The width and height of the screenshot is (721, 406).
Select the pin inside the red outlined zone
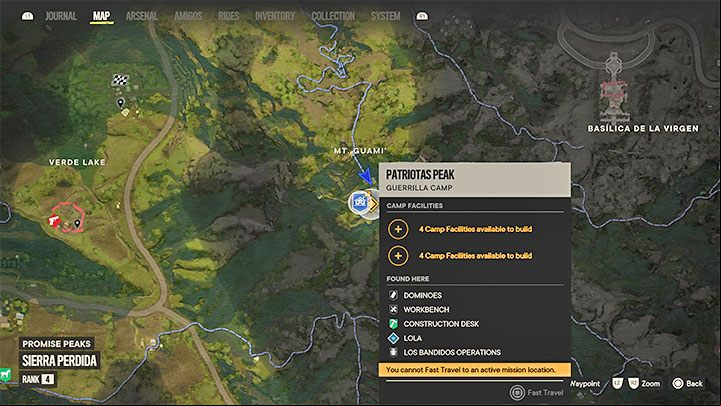[77, 224]
